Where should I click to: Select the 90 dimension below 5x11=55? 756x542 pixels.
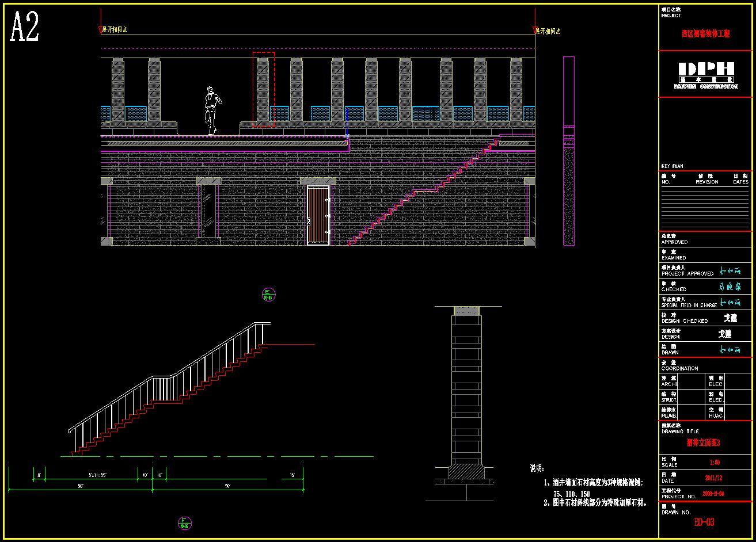(x=81, y=486)
